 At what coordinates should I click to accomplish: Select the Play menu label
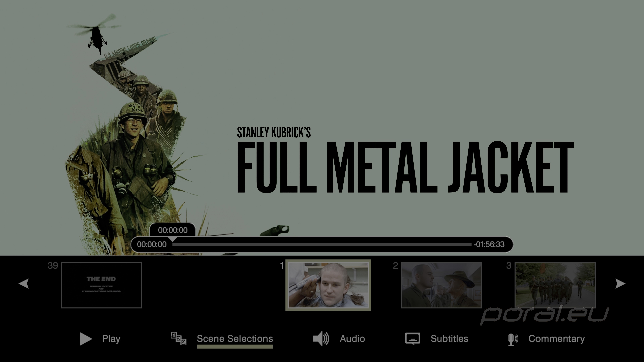click(111, 339)
